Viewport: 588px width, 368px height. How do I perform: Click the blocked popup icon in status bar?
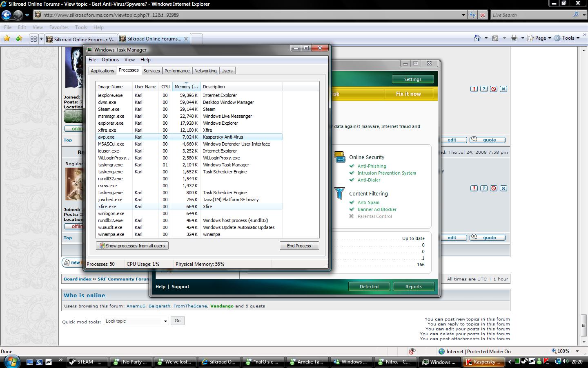click(412, 351)
